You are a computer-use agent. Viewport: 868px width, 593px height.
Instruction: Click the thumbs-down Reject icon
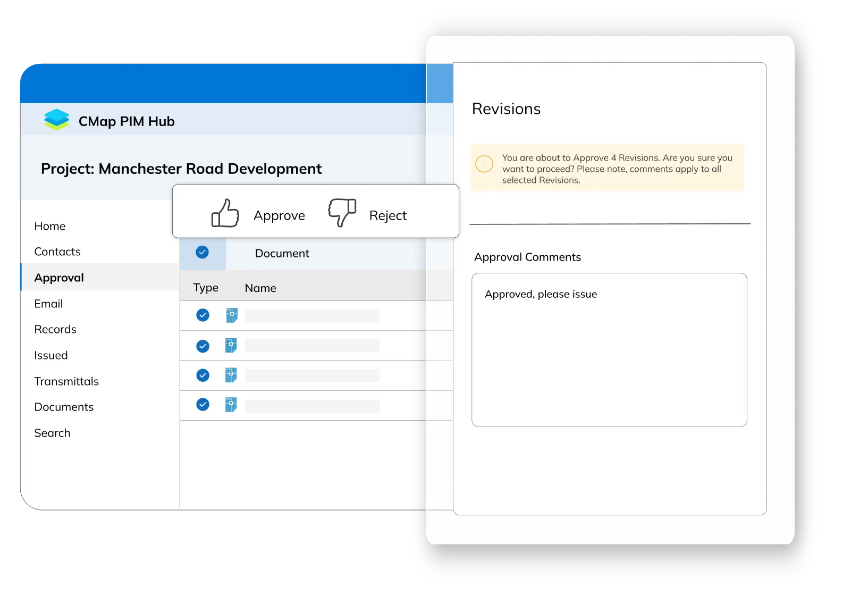[342, 213]
